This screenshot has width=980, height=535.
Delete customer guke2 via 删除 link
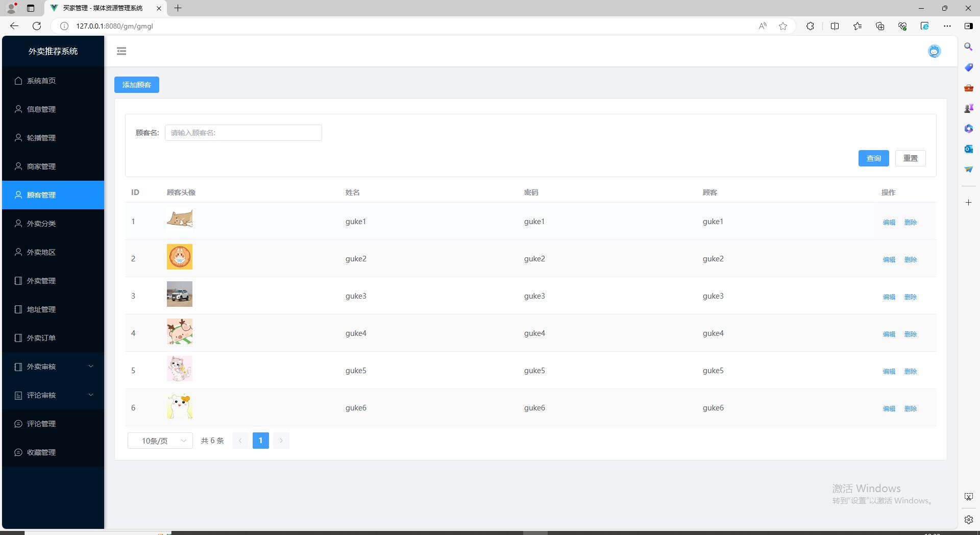point(911,259)
